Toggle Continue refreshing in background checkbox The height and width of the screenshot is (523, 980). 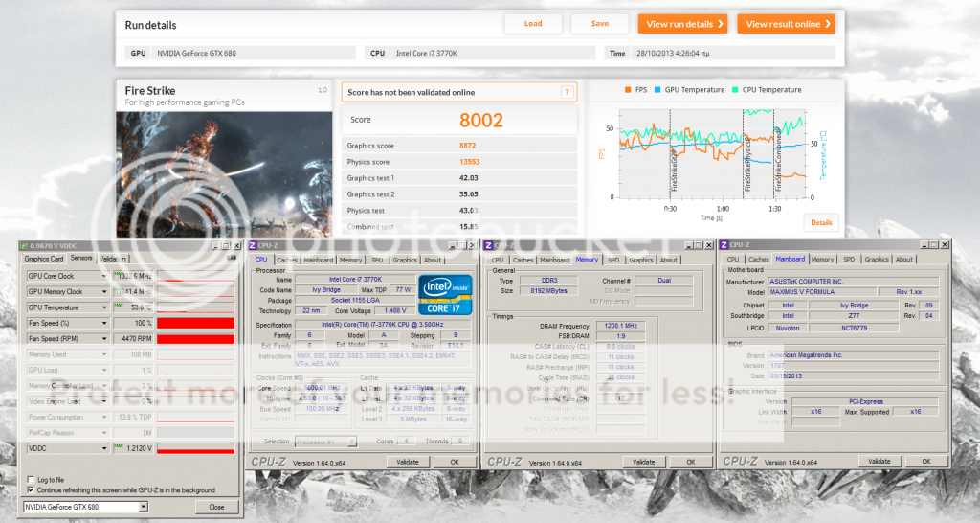click(31, 489)
